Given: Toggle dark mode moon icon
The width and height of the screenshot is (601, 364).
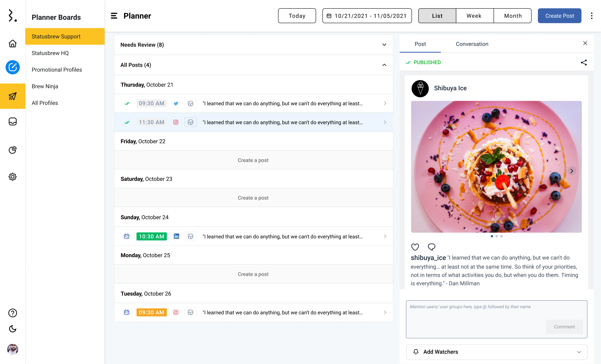Looking at the screenshot, I should pyautogui.click(x=12, y=329).
